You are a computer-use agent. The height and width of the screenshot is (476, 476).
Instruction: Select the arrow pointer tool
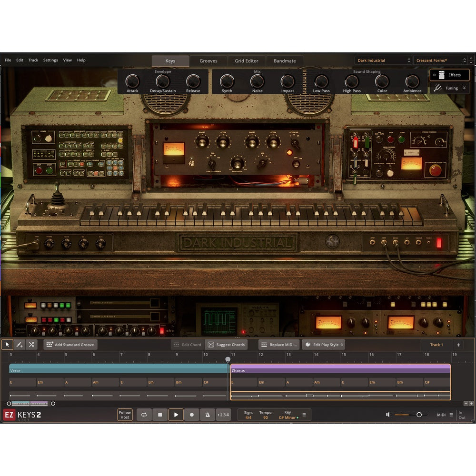[7, 344]
